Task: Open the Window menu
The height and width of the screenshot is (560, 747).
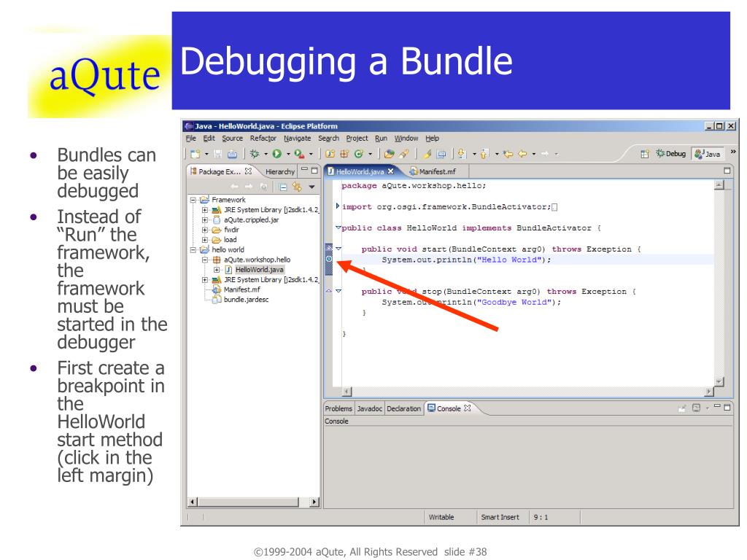Action: 406,138
